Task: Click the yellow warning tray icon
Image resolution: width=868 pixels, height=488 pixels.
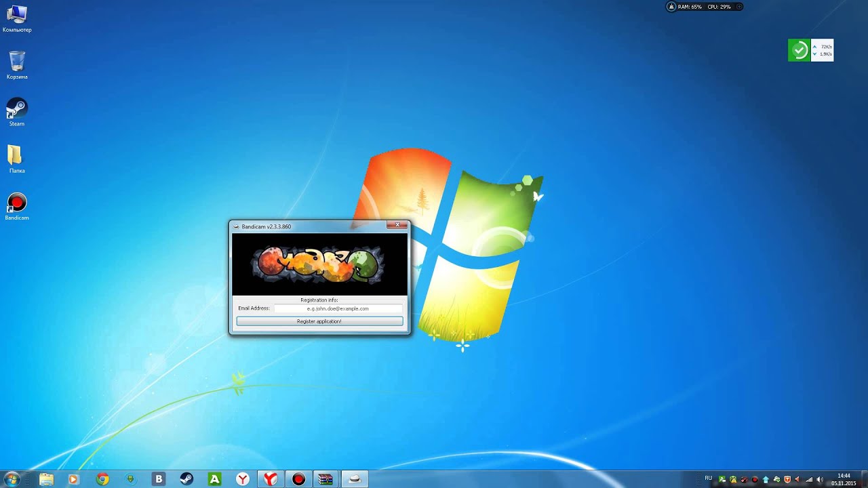Action: pos(733,479)
